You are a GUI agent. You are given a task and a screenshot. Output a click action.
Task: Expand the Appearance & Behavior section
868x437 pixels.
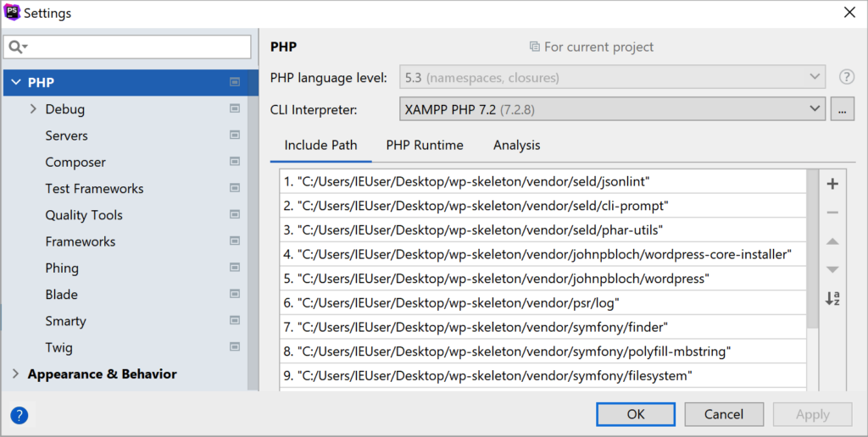tap(15, 374)
